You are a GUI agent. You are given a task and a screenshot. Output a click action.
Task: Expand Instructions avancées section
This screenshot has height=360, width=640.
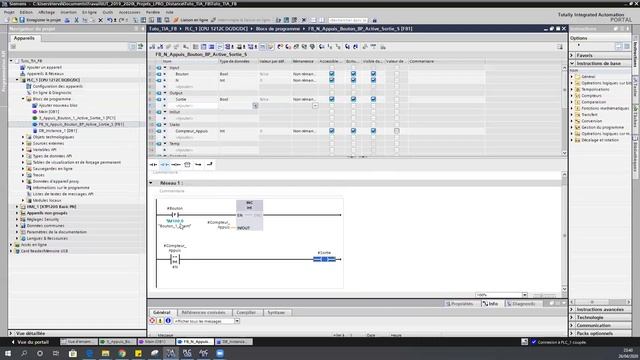(x=572, y=309)
